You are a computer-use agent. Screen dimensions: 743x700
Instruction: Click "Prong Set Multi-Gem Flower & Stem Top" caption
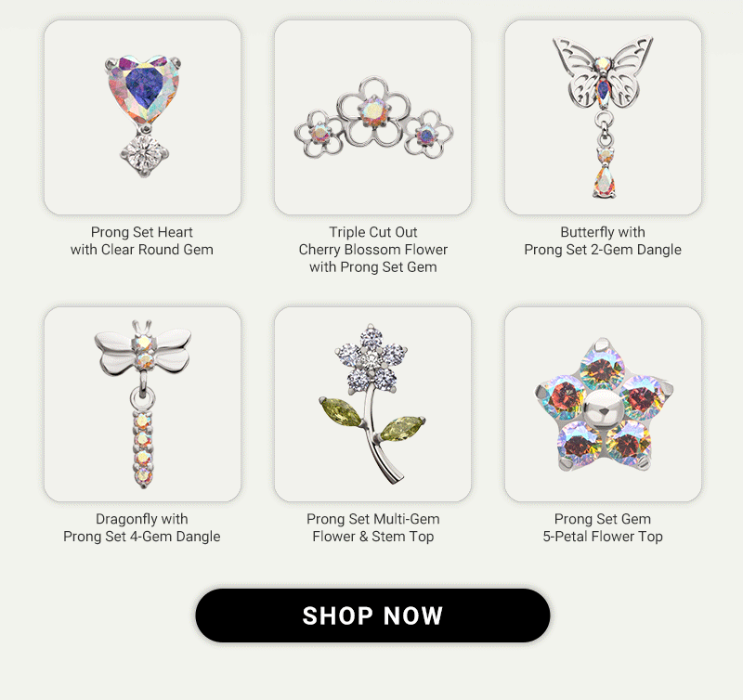[x=373, y=527]
